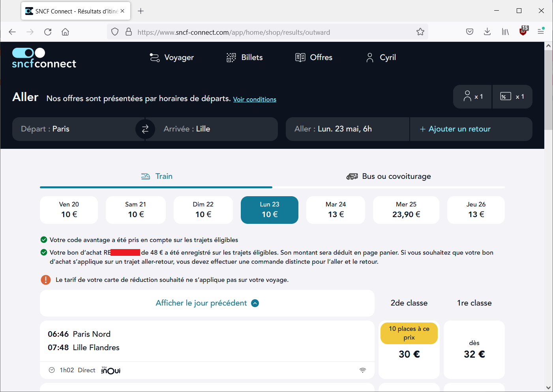Bookmark this page with the star
The width and height of the screenshot is (553, 392).
pos(420,32)
